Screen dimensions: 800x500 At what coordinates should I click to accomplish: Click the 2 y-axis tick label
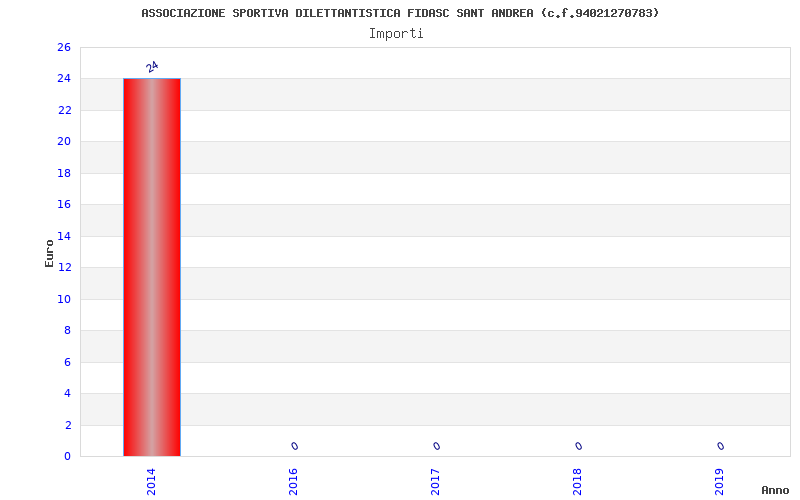pos(67,426)
